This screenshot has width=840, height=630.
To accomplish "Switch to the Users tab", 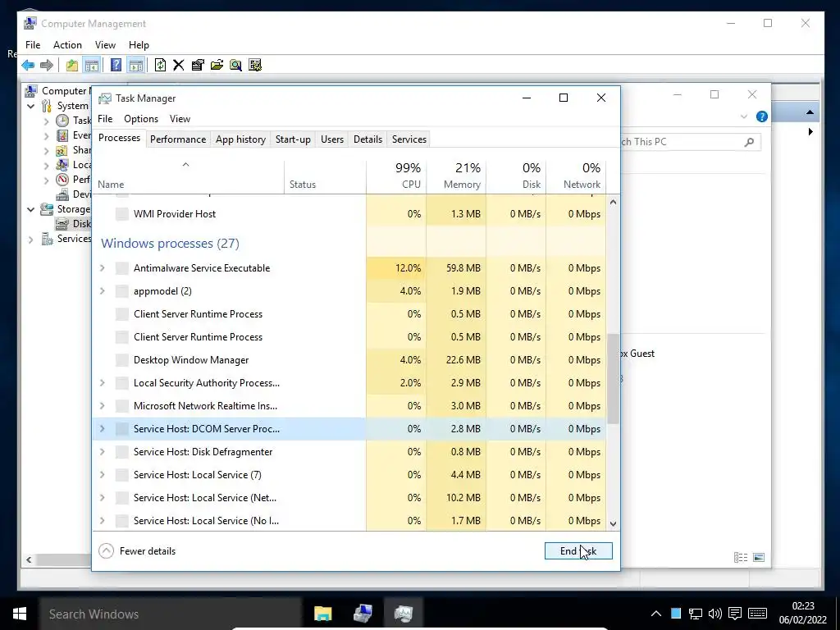I will (332, 139).
